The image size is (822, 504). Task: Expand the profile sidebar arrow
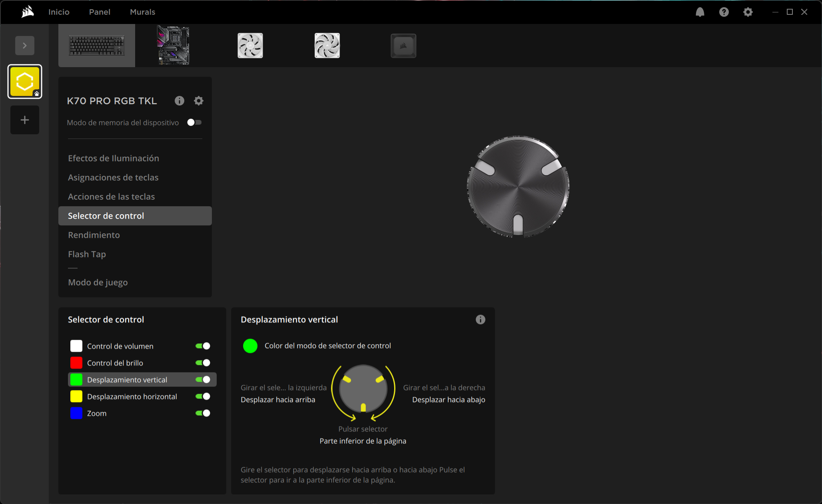(25, 46)
